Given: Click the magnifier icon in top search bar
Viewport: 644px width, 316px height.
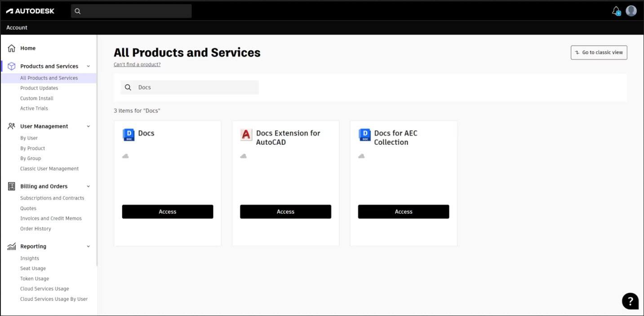Looking at the screenshot, I should pyautogui.click(x=78, y=11).
